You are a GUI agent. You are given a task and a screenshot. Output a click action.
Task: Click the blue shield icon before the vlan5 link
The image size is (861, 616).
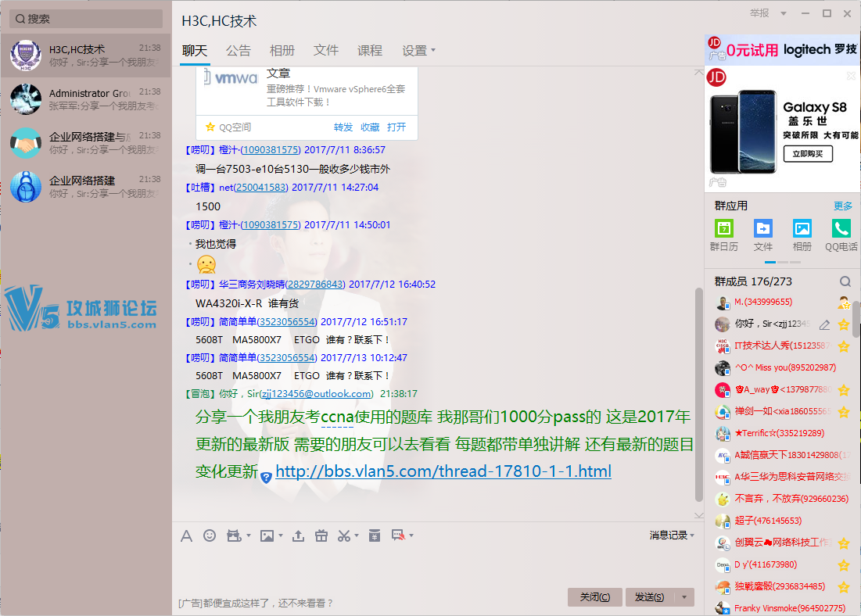(x=267, y=478)
